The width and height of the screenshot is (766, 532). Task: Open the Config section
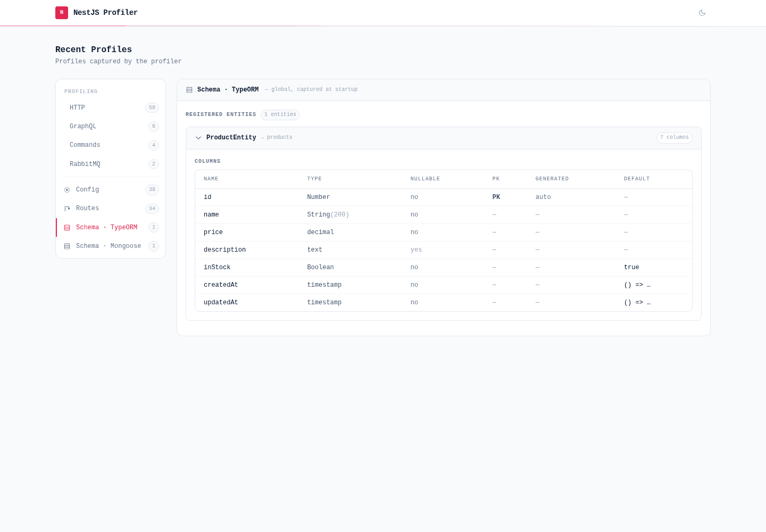(111, 190)
